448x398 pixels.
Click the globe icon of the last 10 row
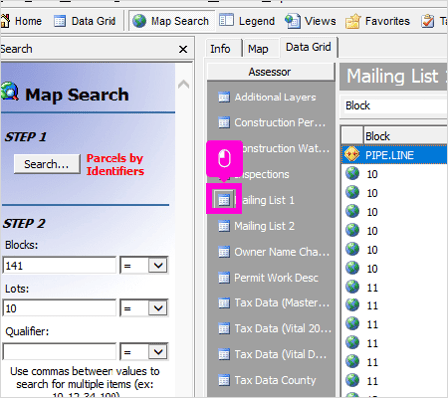pos(352,268)
